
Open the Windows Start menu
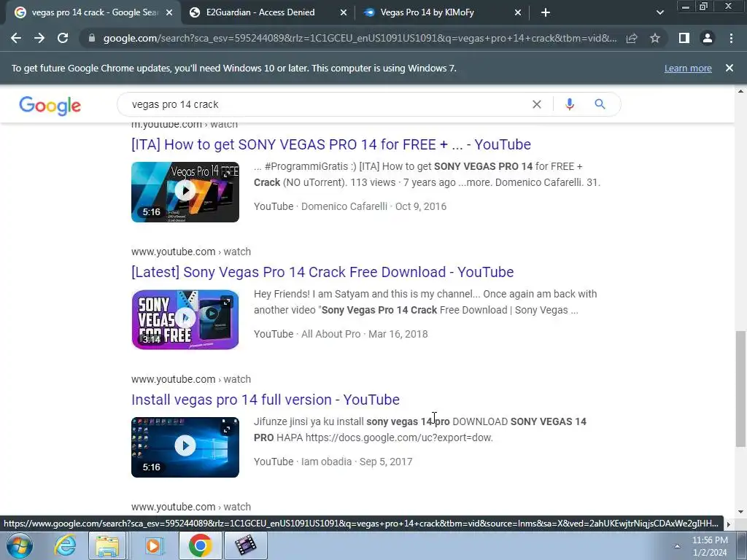[x=19, y=545]
